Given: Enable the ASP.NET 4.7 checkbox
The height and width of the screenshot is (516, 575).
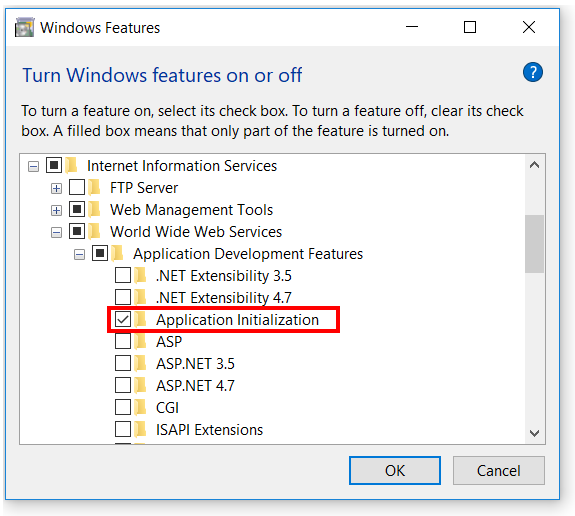Looking at the screenshot, I should (123, 385).
